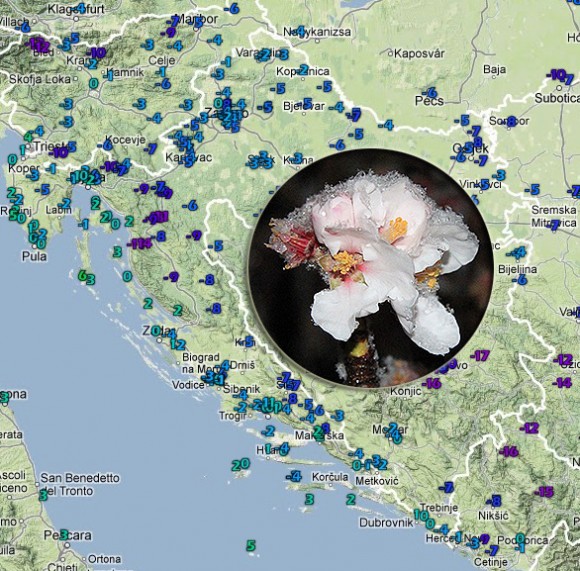Click the purple -15 temperature marker

point(544,492)
